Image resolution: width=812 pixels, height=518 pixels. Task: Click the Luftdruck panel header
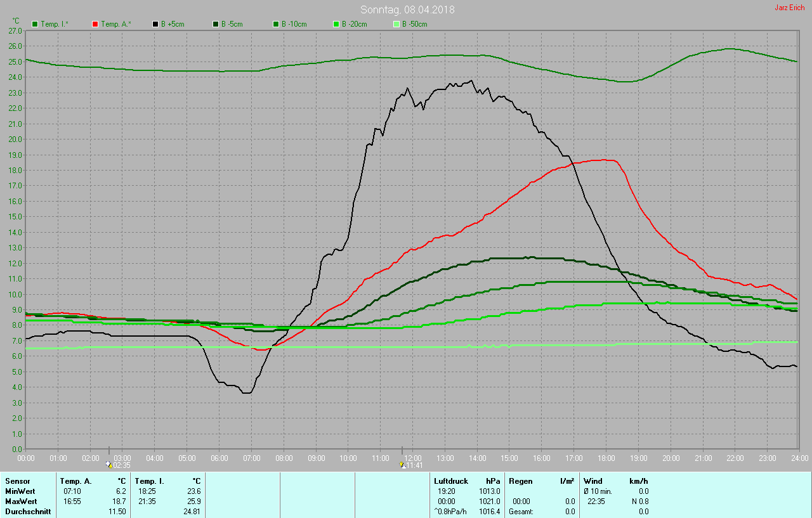450,481
